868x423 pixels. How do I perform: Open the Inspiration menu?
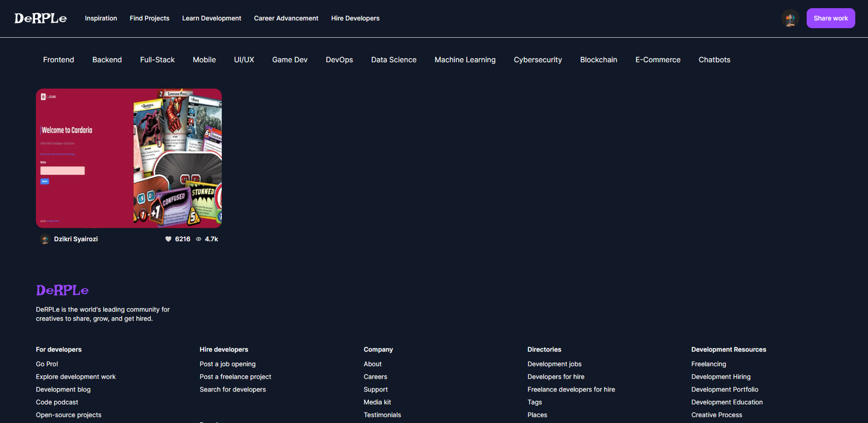[x=101, y=18]
